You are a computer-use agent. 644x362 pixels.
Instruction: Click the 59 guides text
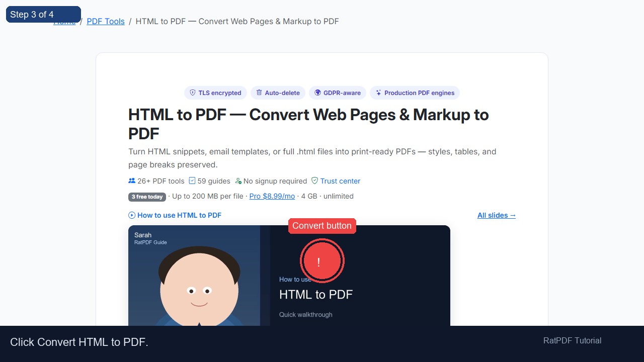coord(214,181)
